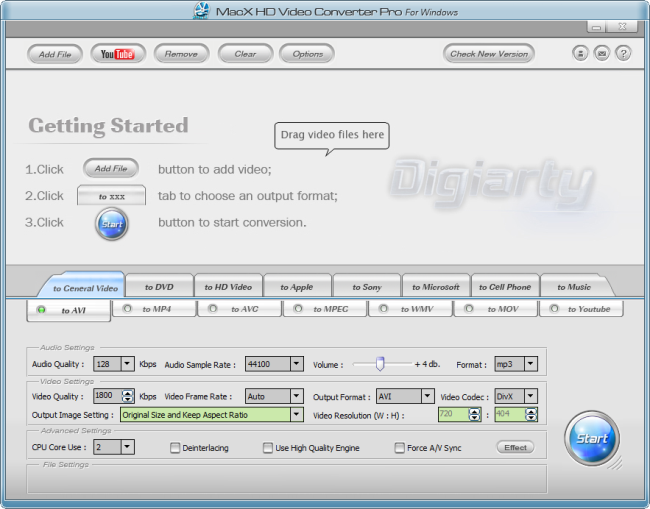Close the converter window
650x509 pixels.
pyautogui.click(x=622, y=27)
